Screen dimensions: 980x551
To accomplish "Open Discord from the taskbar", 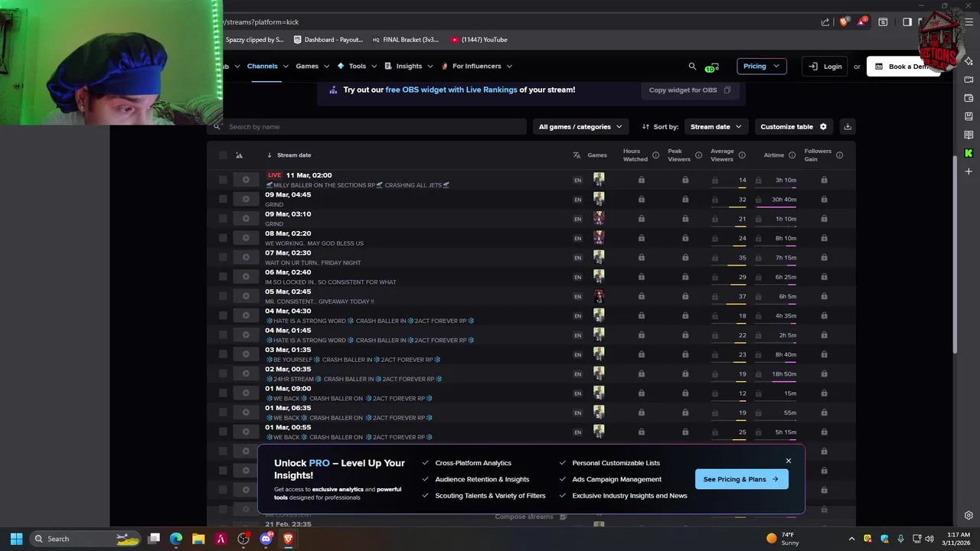I will (x=266, y=539).
